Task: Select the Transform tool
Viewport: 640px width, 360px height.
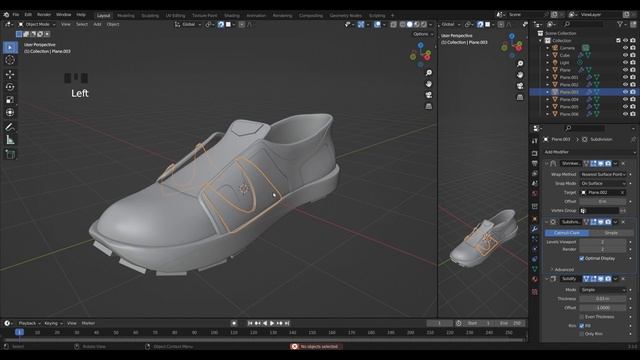Action: point(10,112)
